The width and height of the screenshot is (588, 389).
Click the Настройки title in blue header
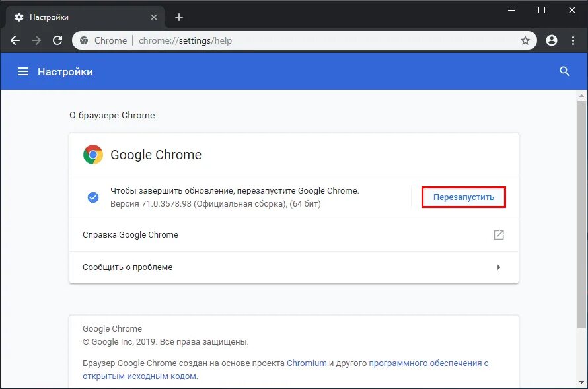click(x=65, y=71)
